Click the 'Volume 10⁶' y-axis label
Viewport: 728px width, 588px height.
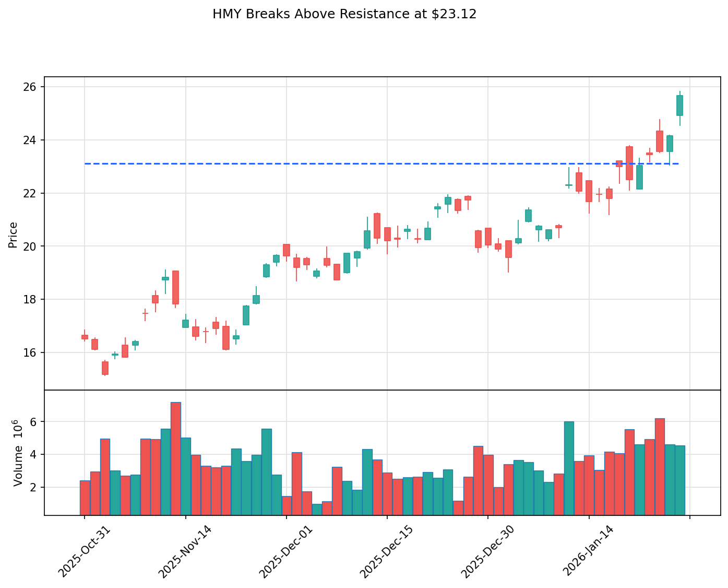coord(18,453)
